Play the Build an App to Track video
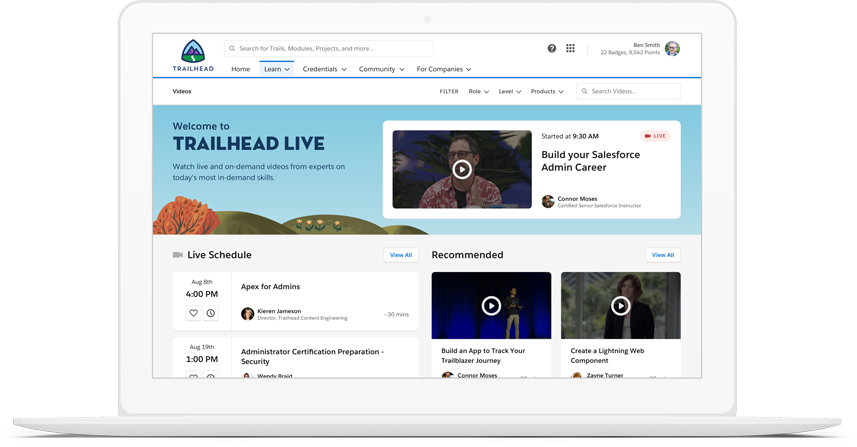Viewport: 857px width, 447px height. (491, 305)
